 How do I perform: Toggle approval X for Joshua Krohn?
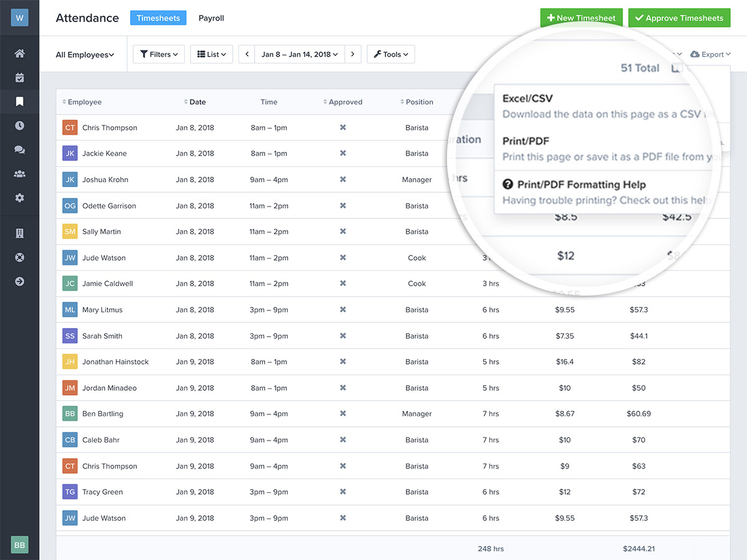(342, 179)
